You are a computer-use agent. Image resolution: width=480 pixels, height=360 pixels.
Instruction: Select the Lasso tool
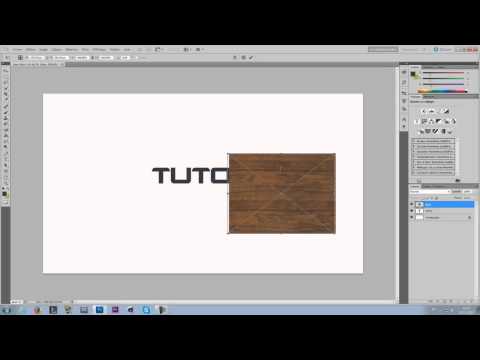point(6,82)
